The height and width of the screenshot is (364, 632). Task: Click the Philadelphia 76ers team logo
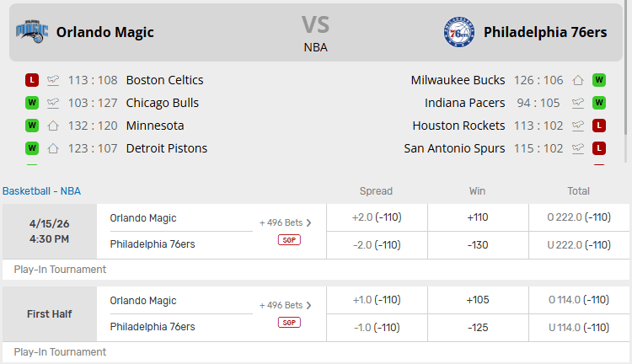tap(459, 32)
